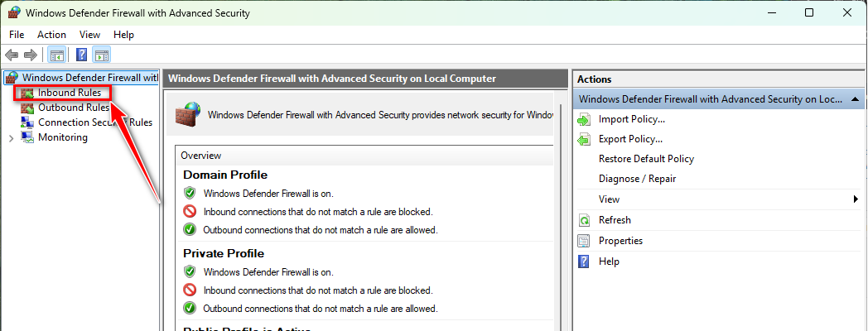Click the blue Help toolbar icon
Viewport: 868px width, 331px height.
pos(82,55)
